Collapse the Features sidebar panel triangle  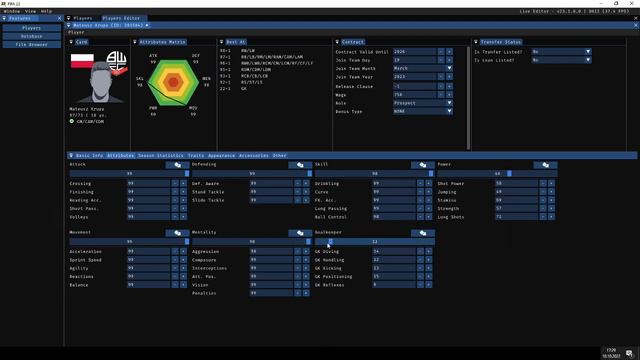[4, 18]
